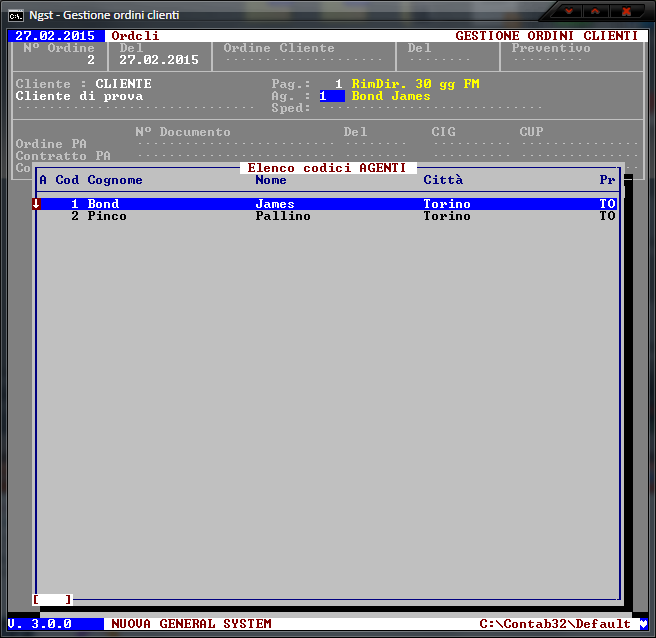Click the red arrow row marker beside Bond
The width and height of the screenshot is (656, 638).
(x=36, y=204)
